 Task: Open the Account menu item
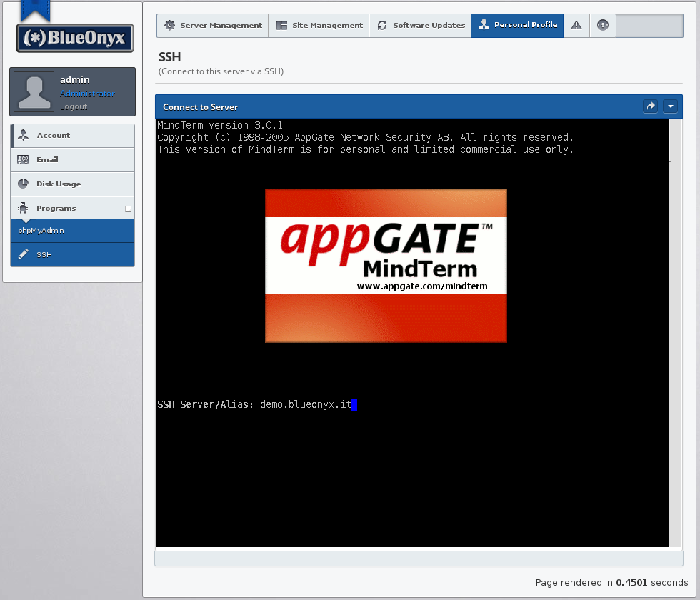(x=72, y=136)
